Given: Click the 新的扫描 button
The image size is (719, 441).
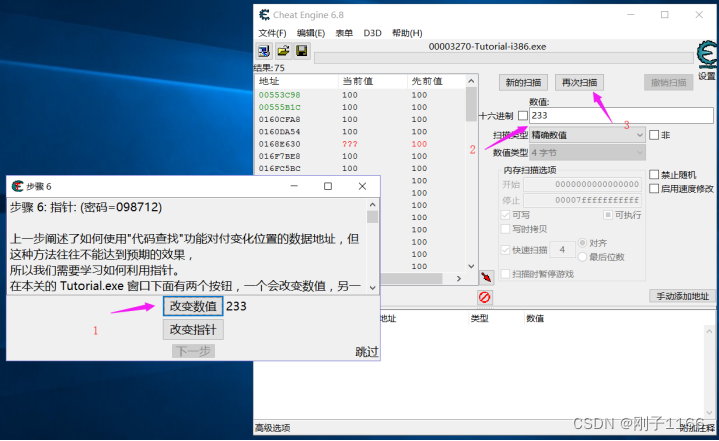Looking at the screenshot, I should 523,83.
